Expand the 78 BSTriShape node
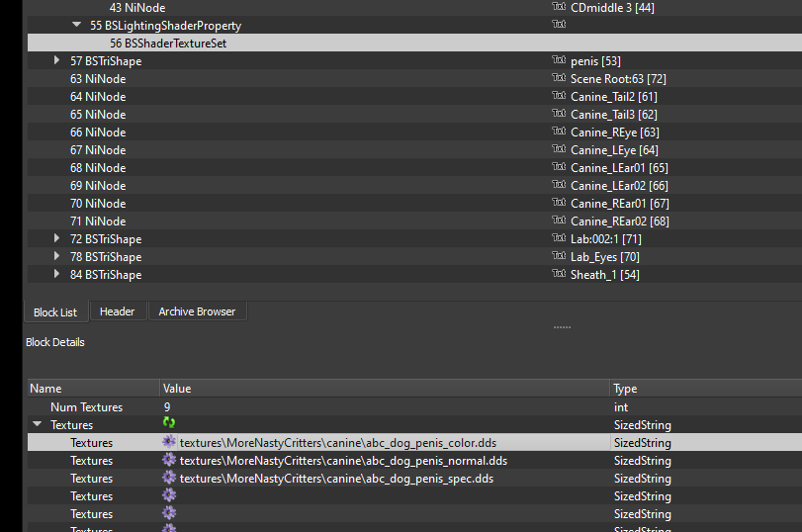The image size is (802, 532). (56, 256)
